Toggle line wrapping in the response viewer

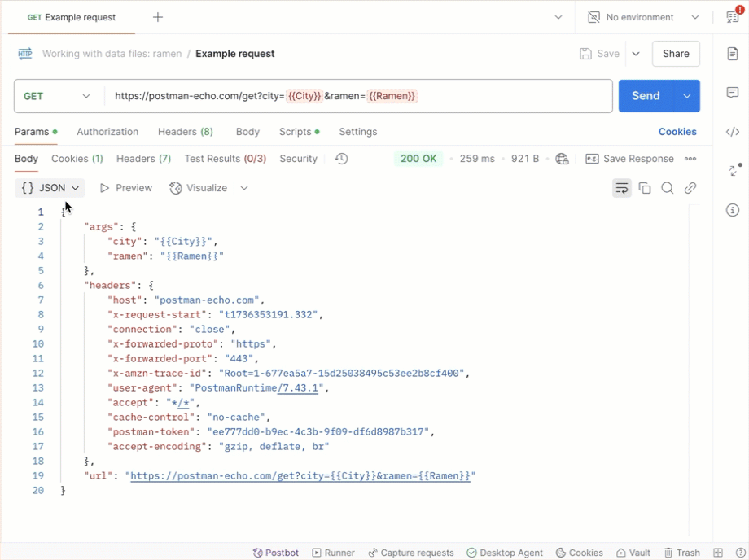click(x=622, y=187)
